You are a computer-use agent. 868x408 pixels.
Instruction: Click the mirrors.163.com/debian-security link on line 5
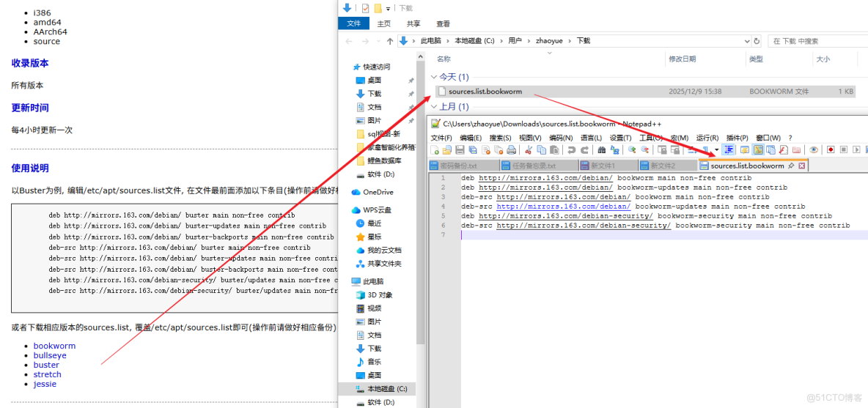(566, 215)
